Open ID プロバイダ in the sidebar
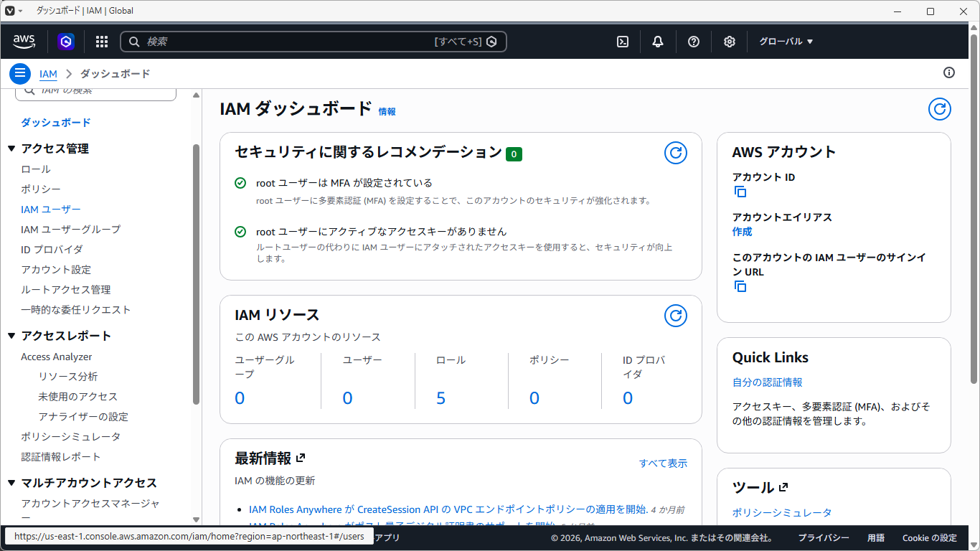The height and width of the screenshot is (551, 980). 52,250
